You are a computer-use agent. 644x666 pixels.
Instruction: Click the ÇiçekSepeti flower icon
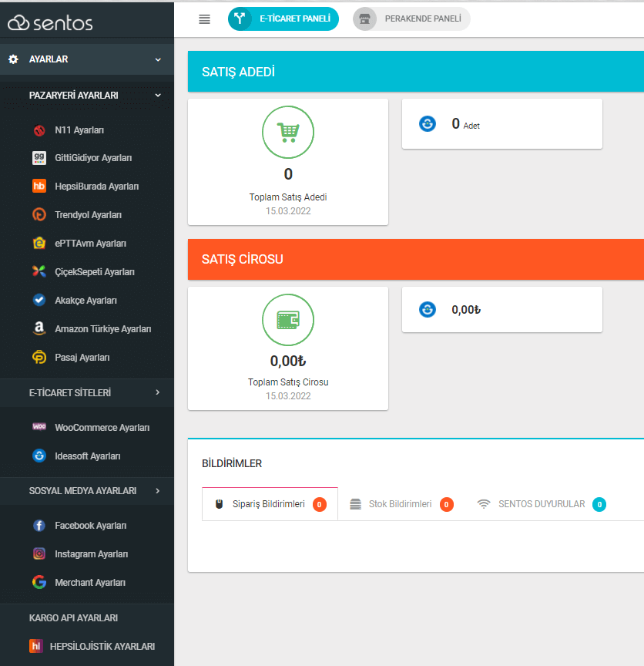tap(39, 271)
